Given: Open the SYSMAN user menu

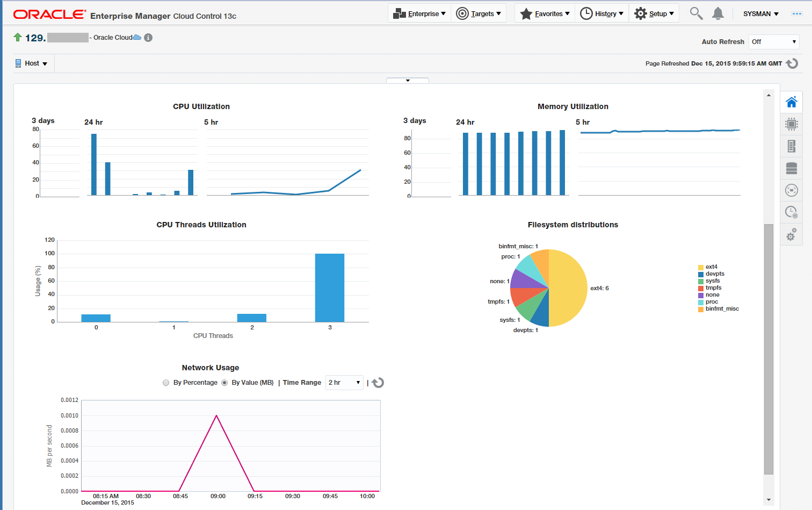Looking at the screenshot, I should point(761,13).
